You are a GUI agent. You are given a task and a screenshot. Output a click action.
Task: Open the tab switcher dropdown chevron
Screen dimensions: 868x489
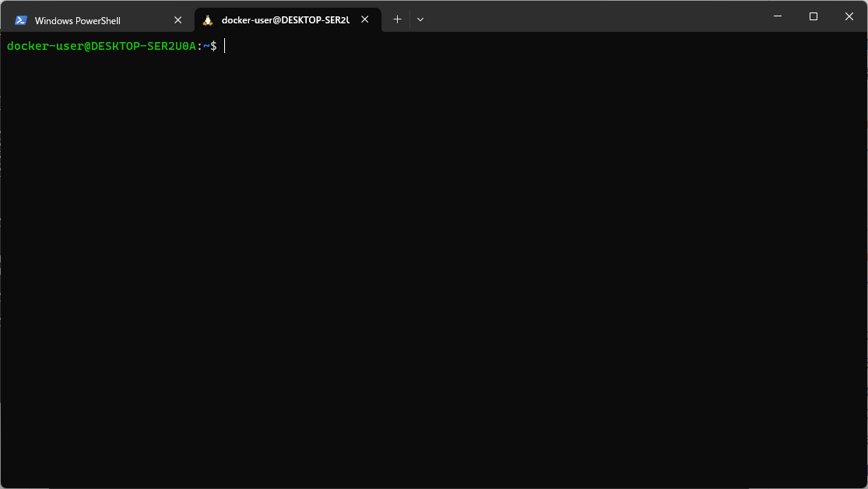(x=420, y=19)
